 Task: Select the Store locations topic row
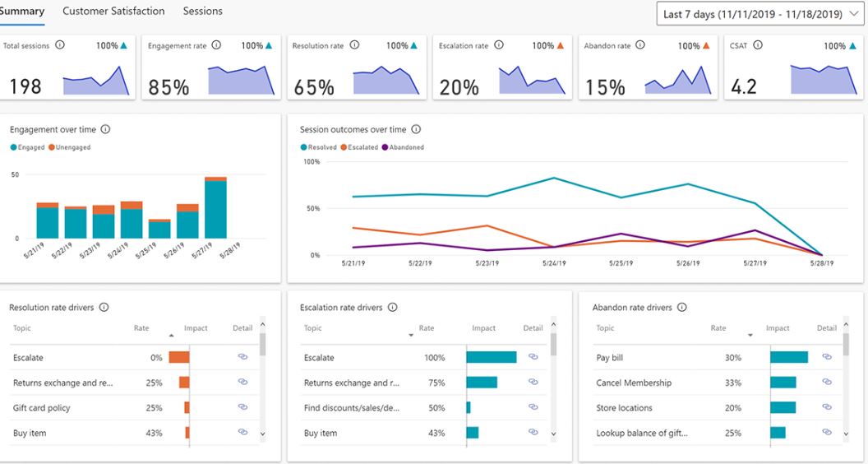click(x=624, y=408)
